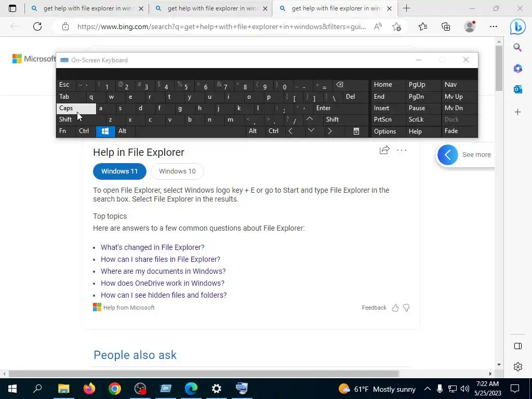Select the Windows 10 tab
532x399 pixels.
(x=177, y=171)
